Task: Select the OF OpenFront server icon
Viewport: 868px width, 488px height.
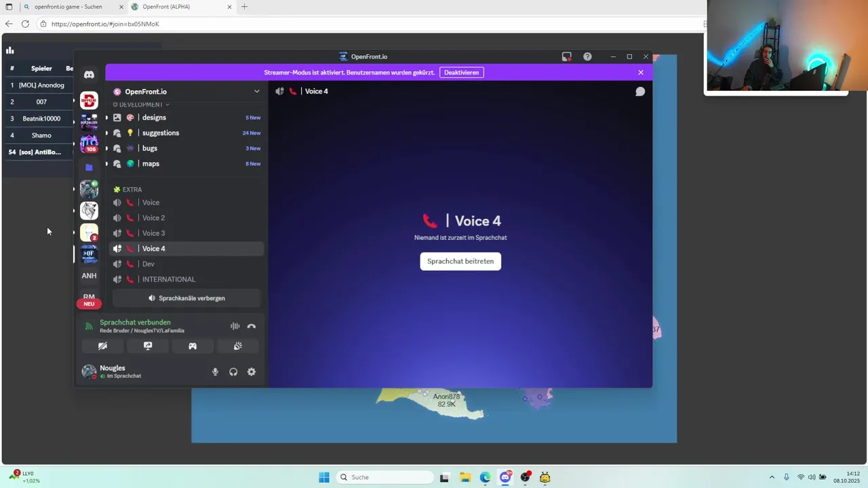Action: [89, 254]
